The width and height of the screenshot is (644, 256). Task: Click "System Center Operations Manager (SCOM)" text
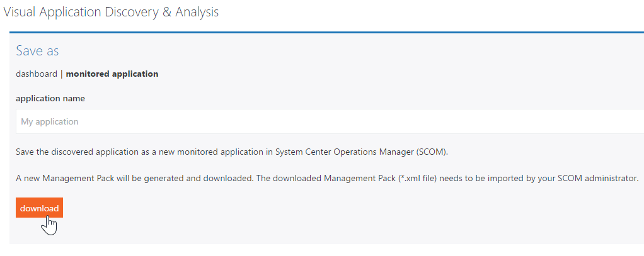360,152
